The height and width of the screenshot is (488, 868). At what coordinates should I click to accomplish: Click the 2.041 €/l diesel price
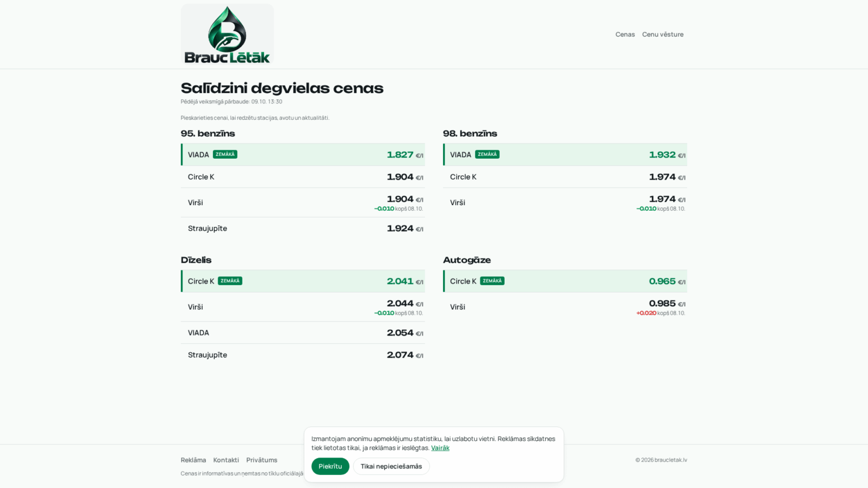(405, 281)
